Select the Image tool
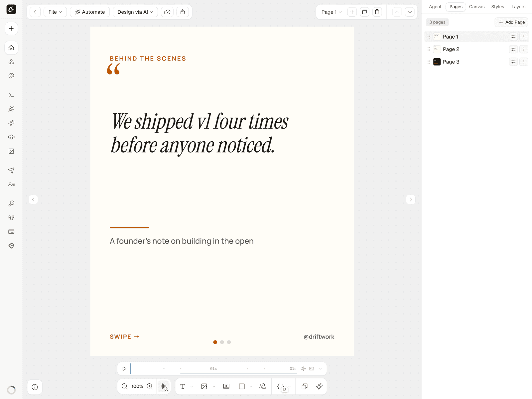 coord(204,386)
